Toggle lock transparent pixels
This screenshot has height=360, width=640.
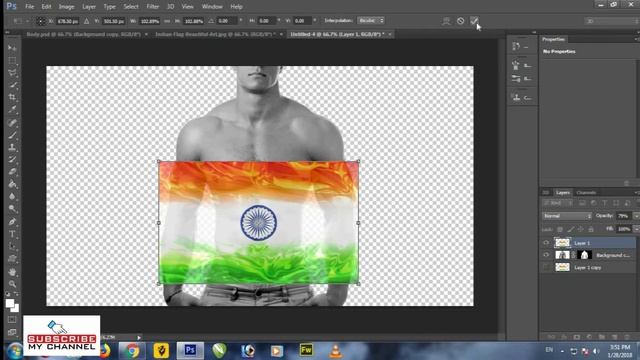[560, 229]
